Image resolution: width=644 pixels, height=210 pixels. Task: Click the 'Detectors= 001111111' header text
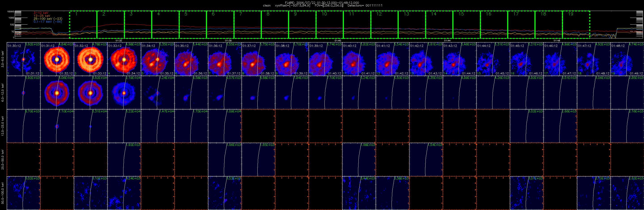click(x=365, y=6)
